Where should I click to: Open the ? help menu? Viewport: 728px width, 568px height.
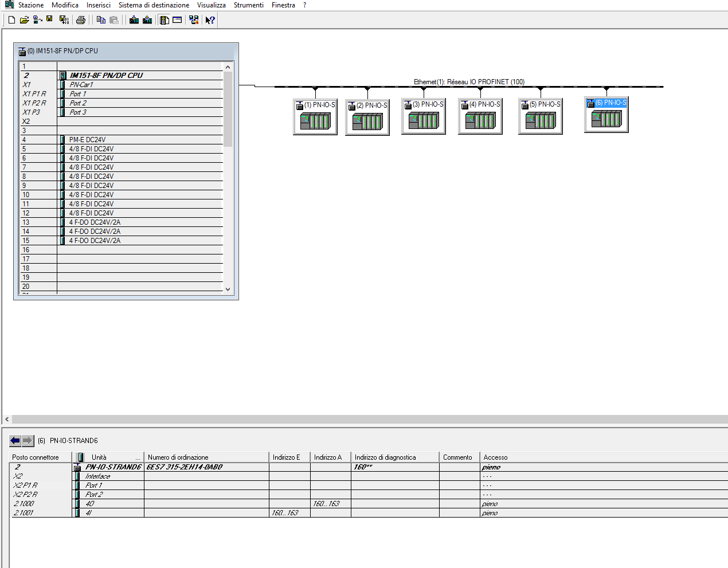pos(304,5)
